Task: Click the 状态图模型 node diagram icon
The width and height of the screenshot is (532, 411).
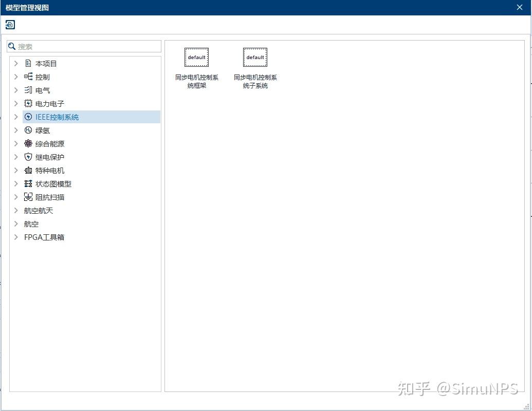Action: [x=28, y=183]
